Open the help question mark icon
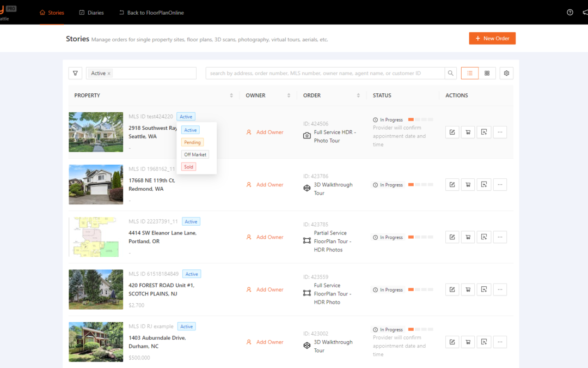This screenshot has height=368, width=588. 569,12
